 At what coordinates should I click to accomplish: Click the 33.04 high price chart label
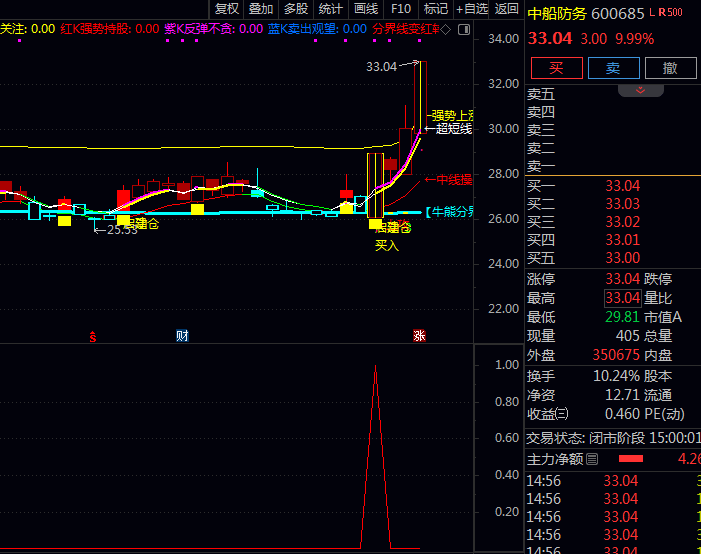click(x=381, y=67)
